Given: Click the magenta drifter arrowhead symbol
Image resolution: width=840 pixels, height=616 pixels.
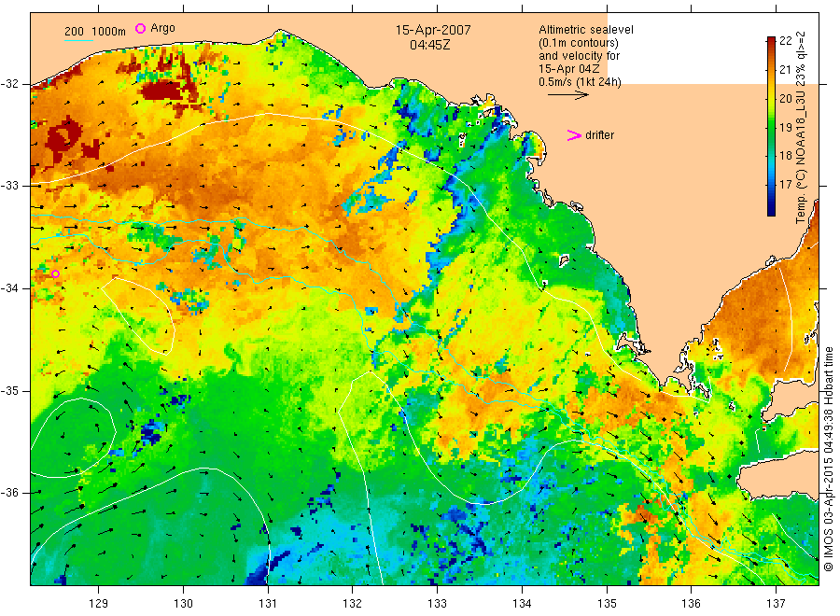Looking at the screenshot, I should [574, 135].
